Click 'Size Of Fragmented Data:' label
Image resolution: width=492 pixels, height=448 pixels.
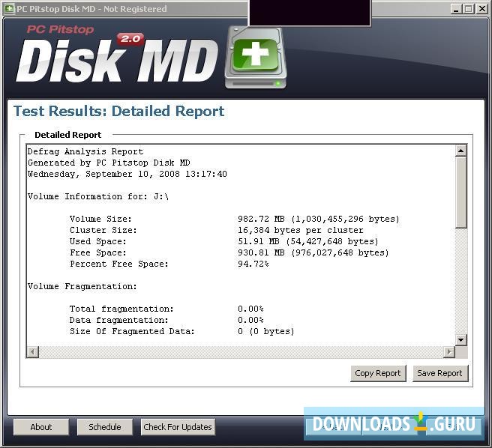132,331
